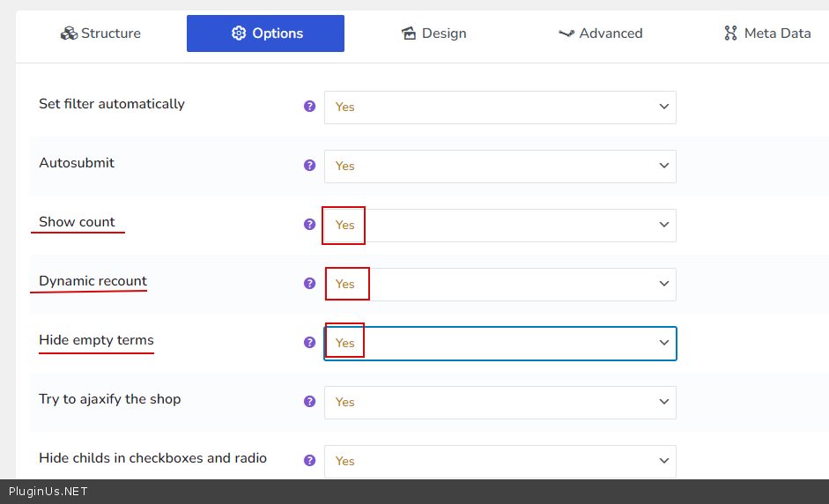Expand the Try to ajaxify the shop dropdown
829x504 pixels.
[500, 402]
